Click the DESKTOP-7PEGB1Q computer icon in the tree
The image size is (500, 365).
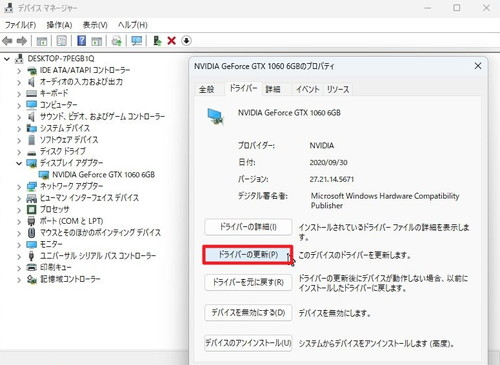click(19, 59)
